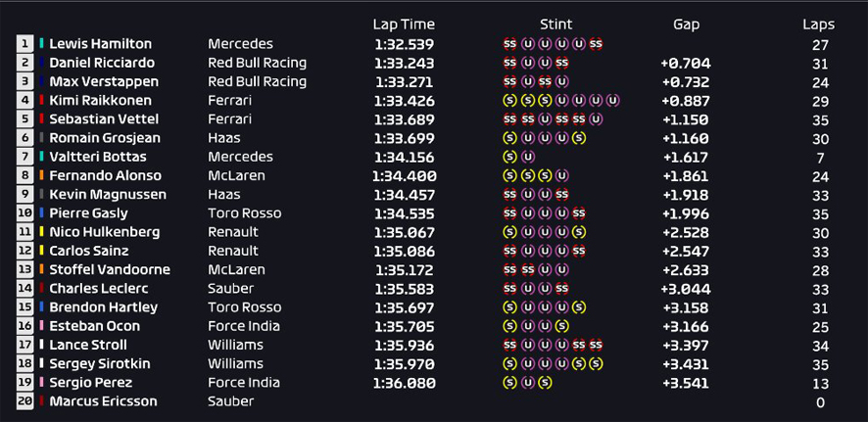Select Hamilton's last supersoft stint icon

pos(596,44)
